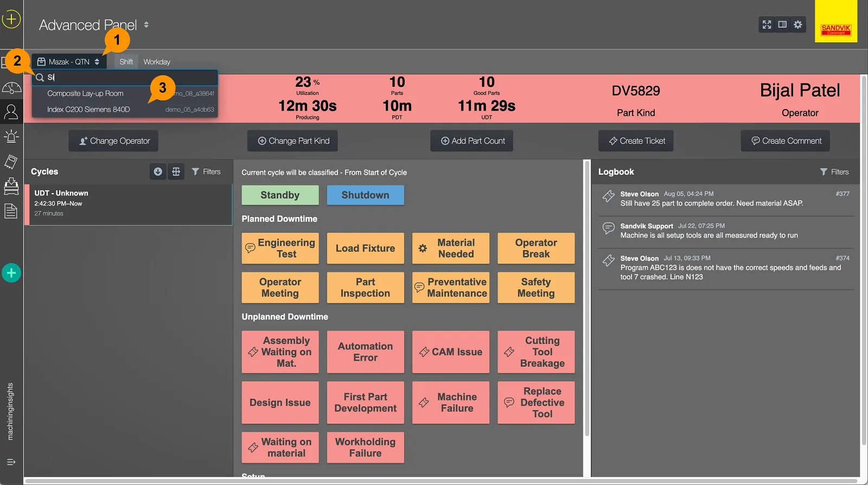Viewport: 868px width, 485px height.
Task: Switch to the Workday view
Action: (x=157, y=62)
